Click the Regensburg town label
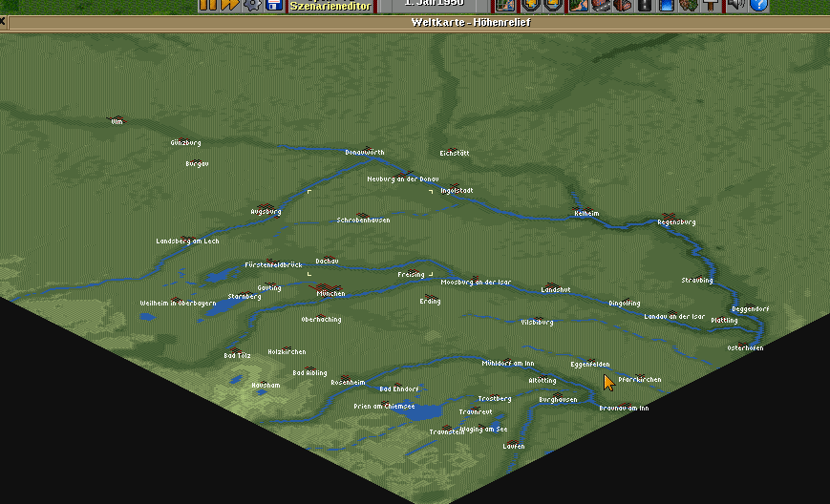Screen dimensions: 830x504 pyautogui.click(x=676, y=222)
